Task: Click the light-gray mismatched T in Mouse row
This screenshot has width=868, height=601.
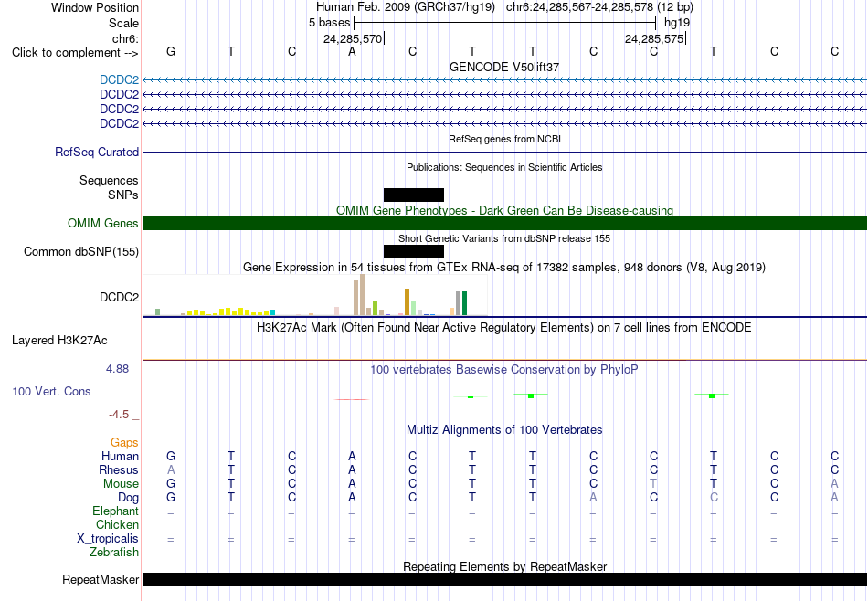Action: (653, 484)
